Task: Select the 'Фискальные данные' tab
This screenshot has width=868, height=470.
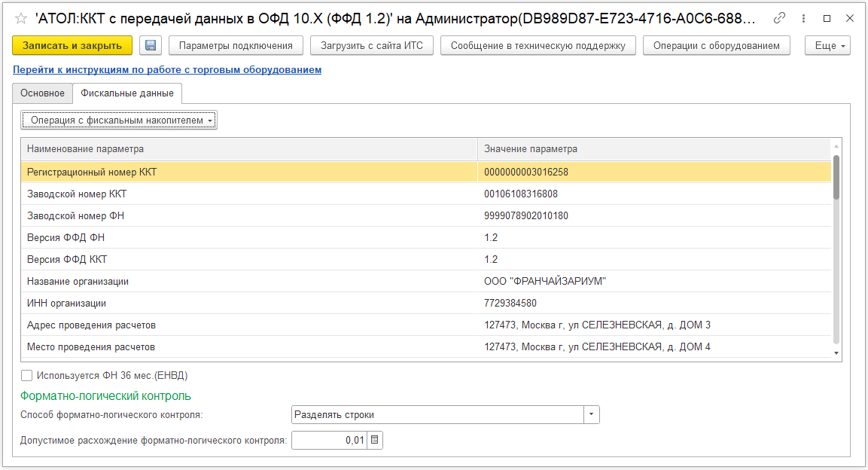Action: click(x=127, y=93)
